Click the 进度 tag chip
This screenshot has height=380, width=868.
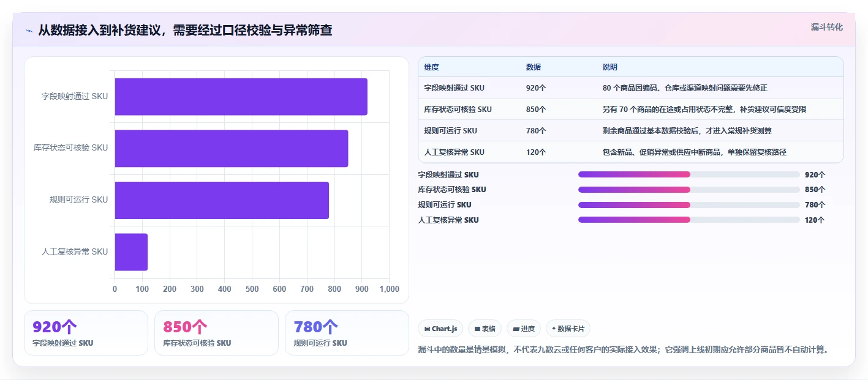pyautogui.click(x=524, y=329)
